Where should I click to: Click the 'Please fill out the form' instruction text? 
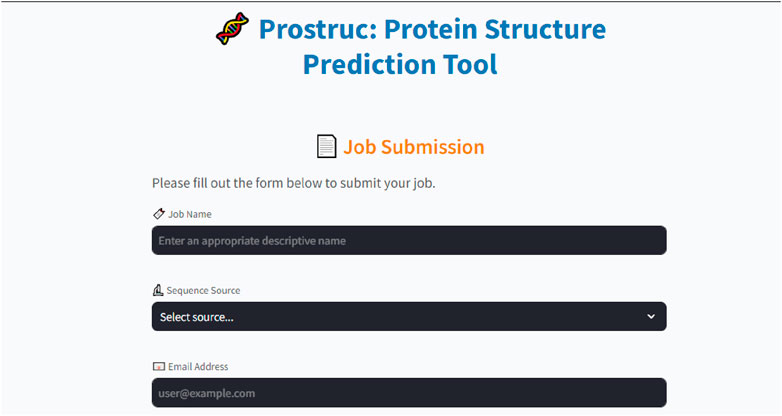pos(294,183)
